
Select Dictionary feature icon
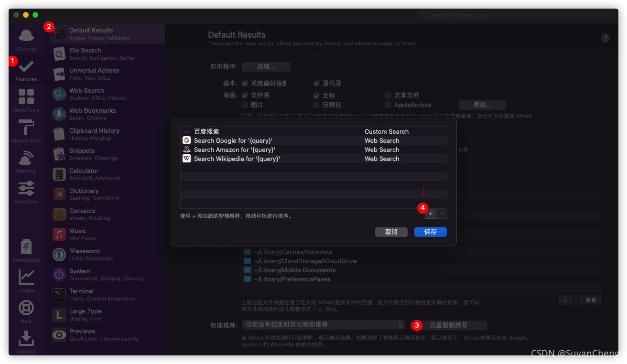59,194
